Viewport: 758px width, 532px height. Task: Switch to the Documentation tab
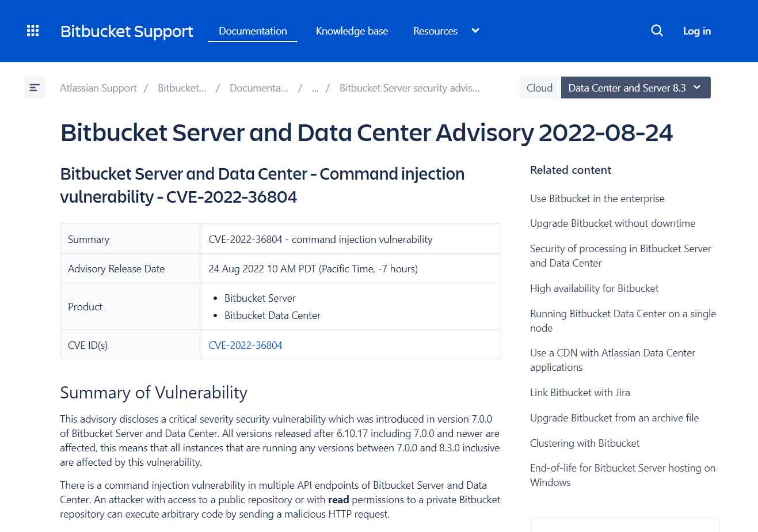(x=252, y=31)
